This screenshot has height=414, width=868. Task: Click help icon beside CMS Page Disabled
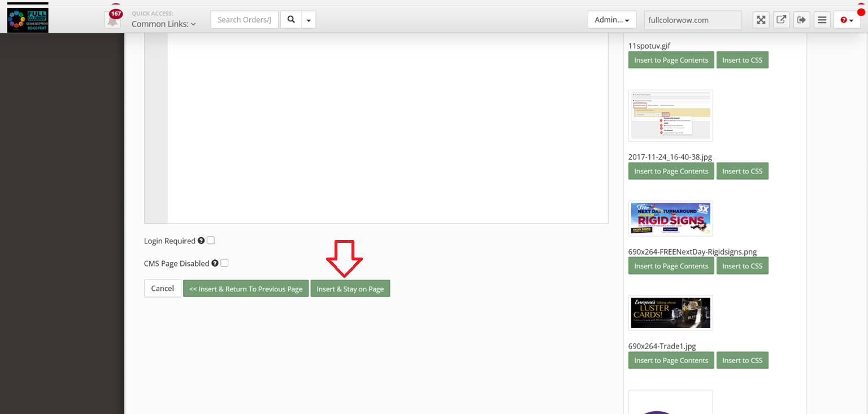[215, 263]
